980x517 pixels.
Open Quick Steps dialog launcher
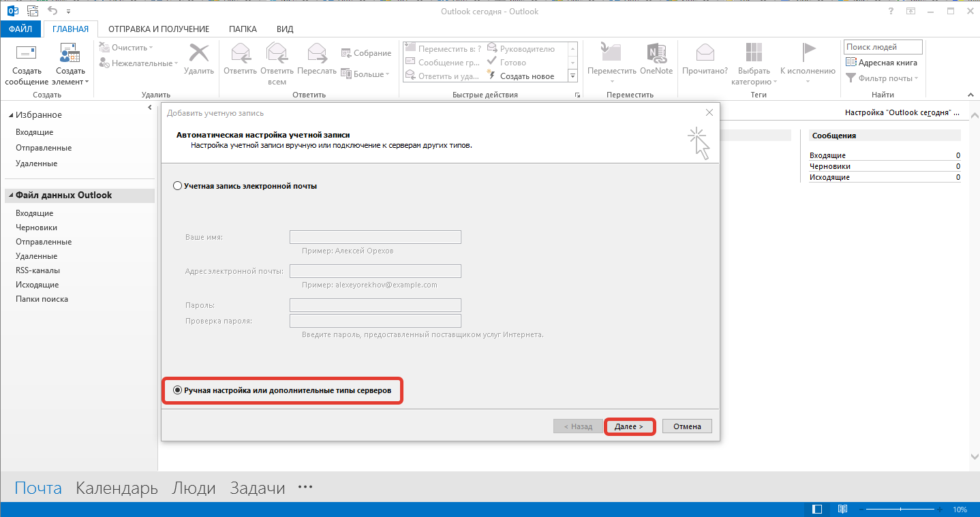pyautogui.click(x=577, y=95)
